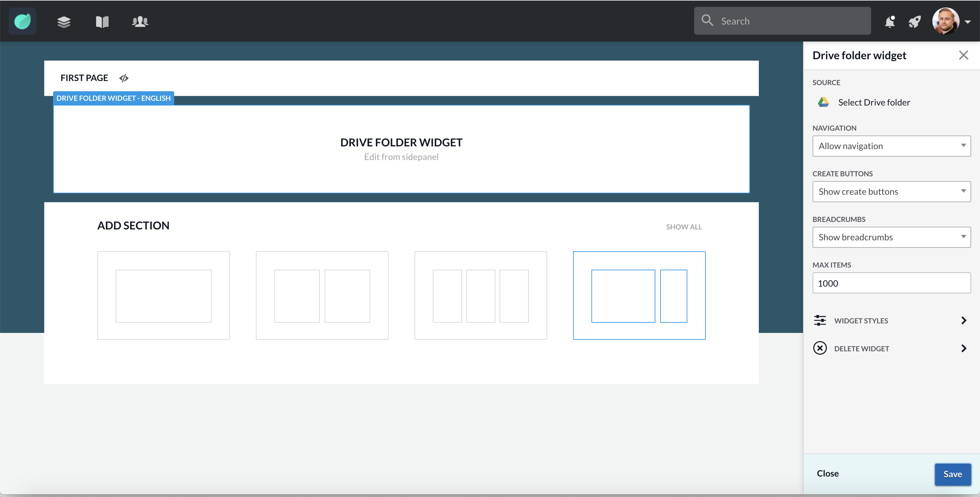Screen dimensions: 980x497
Task: Click the green leaf home logo
Action: [22, 21]
